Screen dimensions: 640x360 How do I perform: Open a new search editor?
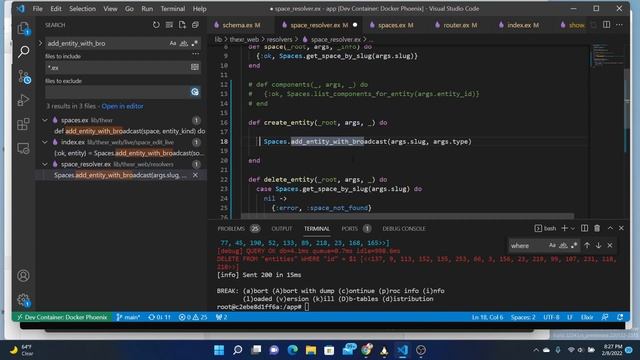click(182, 25)
